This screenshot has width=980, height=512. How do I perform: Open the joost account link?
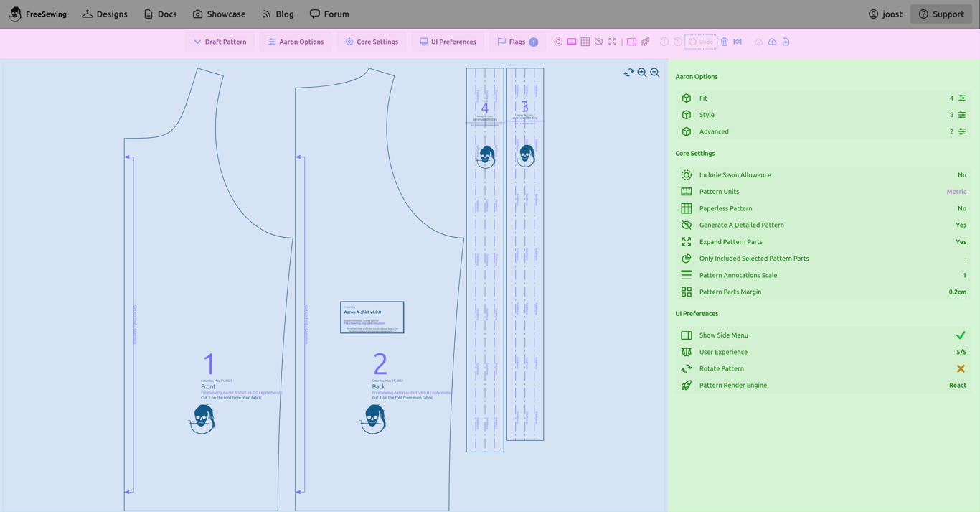[885, 14]
